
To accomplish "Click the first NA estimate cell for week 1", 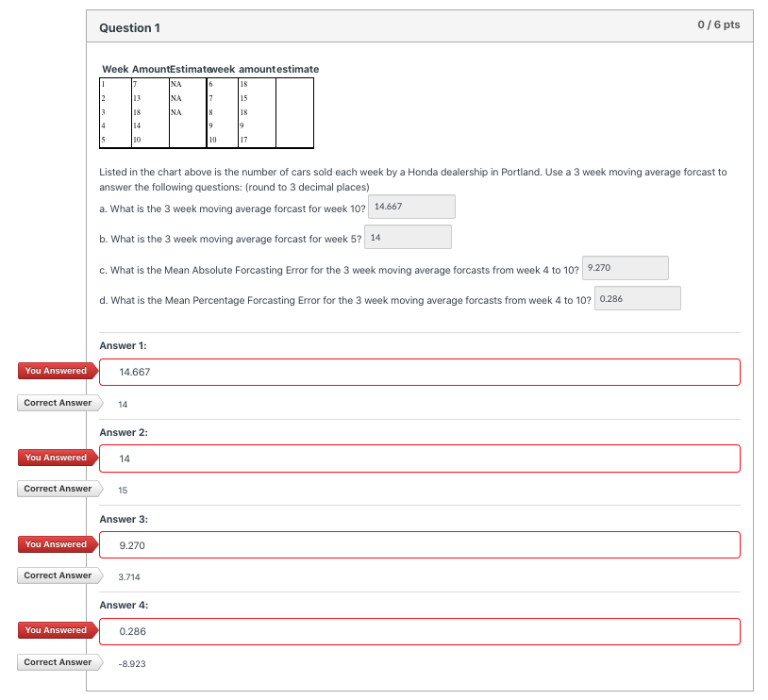I will coord(175,84).
